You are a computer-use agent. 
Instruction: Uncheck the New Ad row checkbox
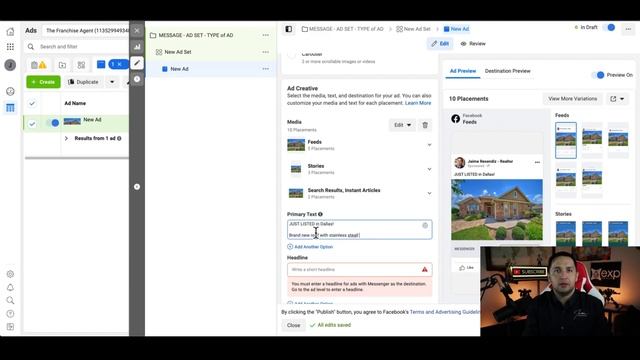[32, 124]
